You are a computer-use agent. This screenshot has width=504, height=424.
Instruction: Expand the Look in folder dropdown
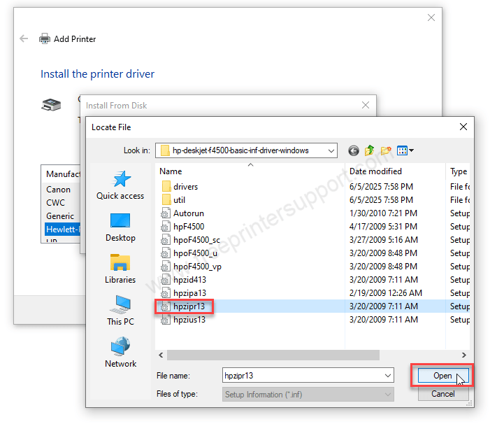pos(331,150)
